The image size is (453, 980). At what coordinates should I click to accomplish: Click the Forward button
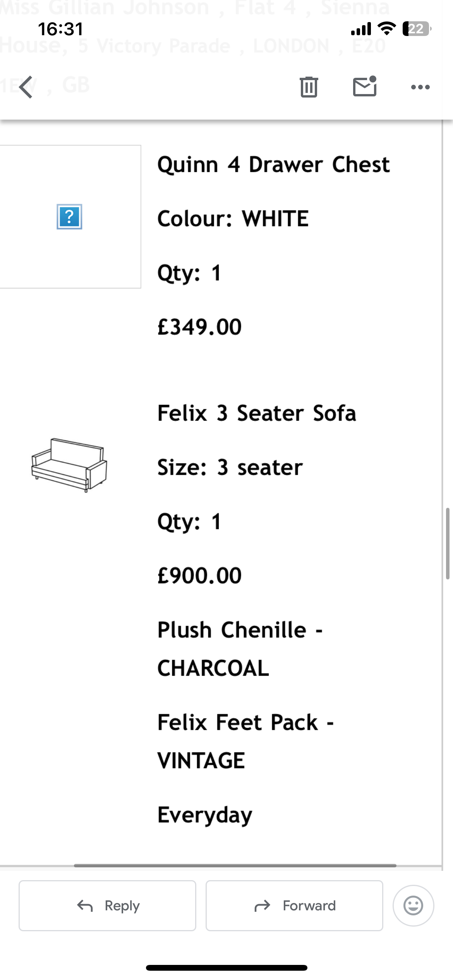(x=294, y=905)
